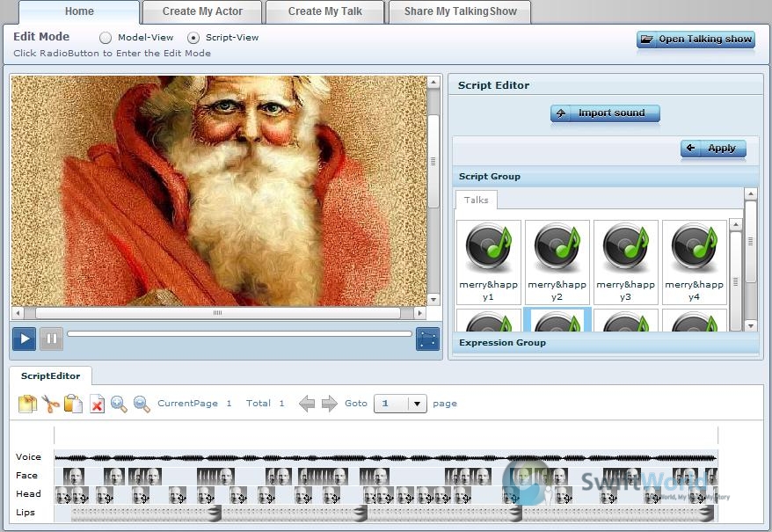
Task: Open the Create My Actor tab
Action: (202, 11)
